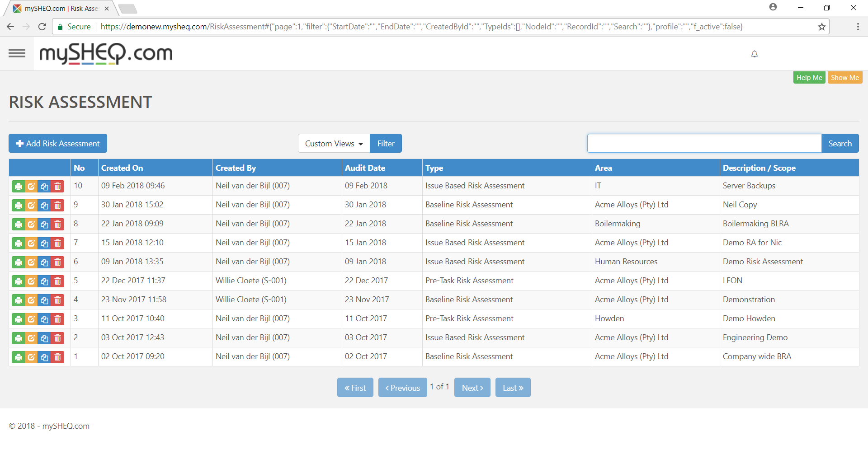Click the browser profile icon
Screen dimensions: 868x468
click(774, 7)
